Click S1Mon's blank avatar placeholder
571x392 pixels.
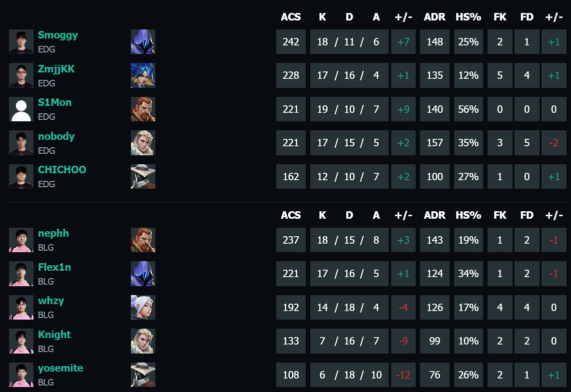pos(20,109)
